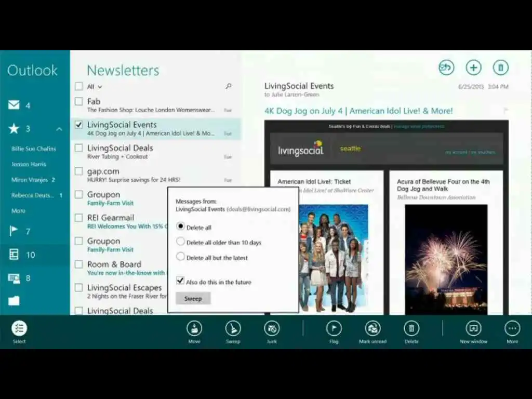Image resolution: width=532 pixels, height=399 pixels.
Task: Open the Social updates category showing 8
Action: pos(14,278)
